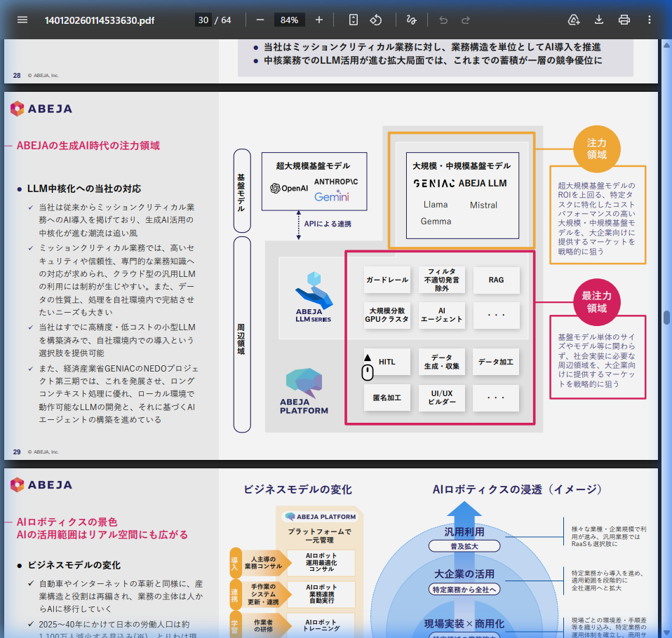Print the PDF document
The height and width of the screenshot is (638, 672).
[x=624, y=20]
